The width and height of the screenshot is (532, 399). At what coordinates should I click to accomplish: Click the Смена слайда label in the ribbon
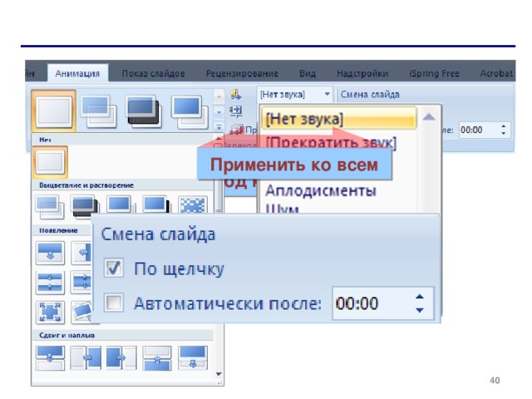[370, 94]
